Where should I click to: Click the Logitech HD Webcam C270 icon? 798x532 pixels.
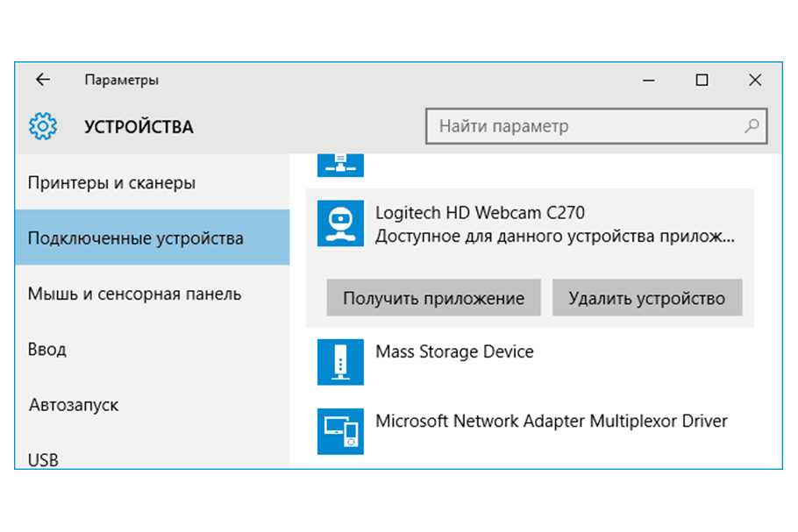[x=339, y=224]
